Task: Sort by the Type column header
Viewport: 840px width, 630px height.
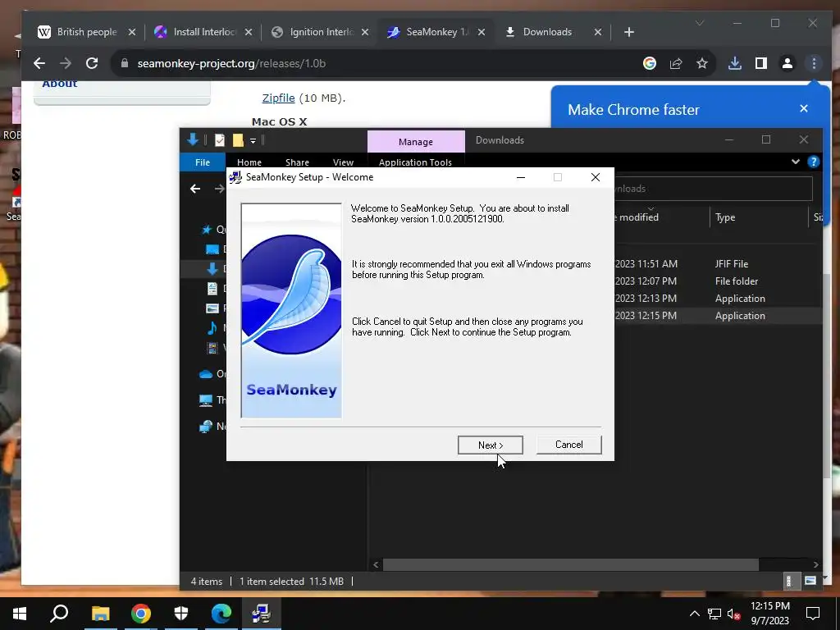Action: pyautogui.click(x=725, y=217)
